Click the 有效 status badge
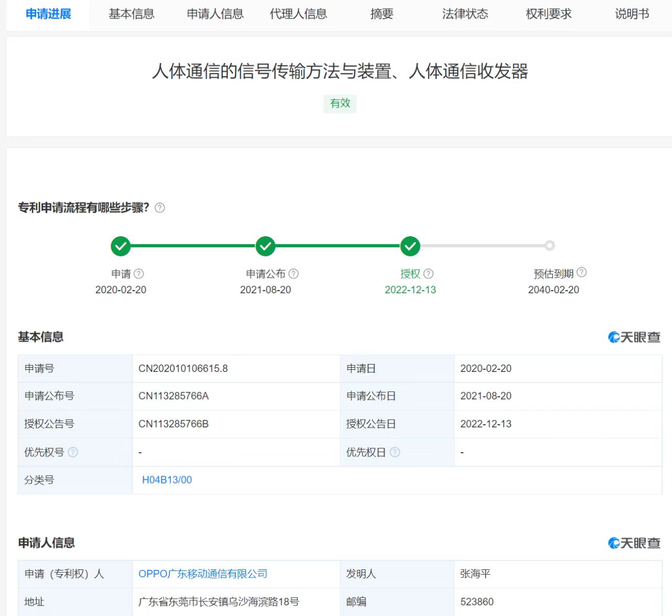This screenshot has width=672, height=616. pos(340,103)
